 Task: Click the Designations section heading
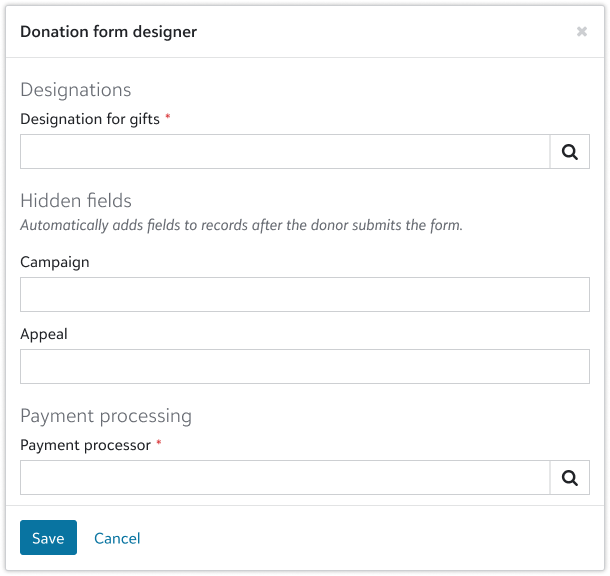(x=76, y=90)
